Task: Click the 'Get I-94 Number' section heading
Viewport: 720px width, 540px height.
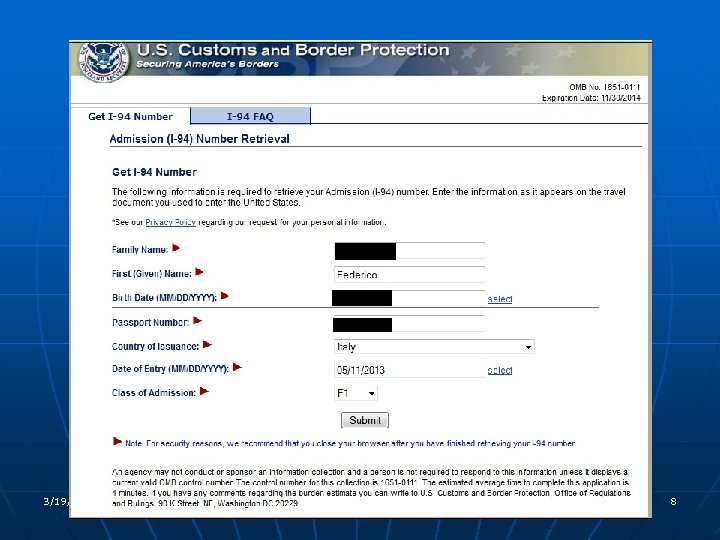Action: coord(154,172)
